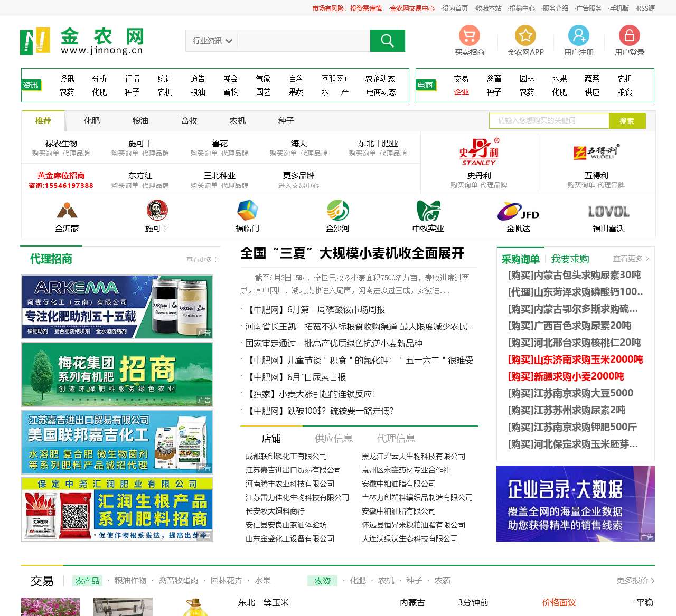
Task: Open 小麦大涨引起的连锁反应 article
Action: point(311,394)
